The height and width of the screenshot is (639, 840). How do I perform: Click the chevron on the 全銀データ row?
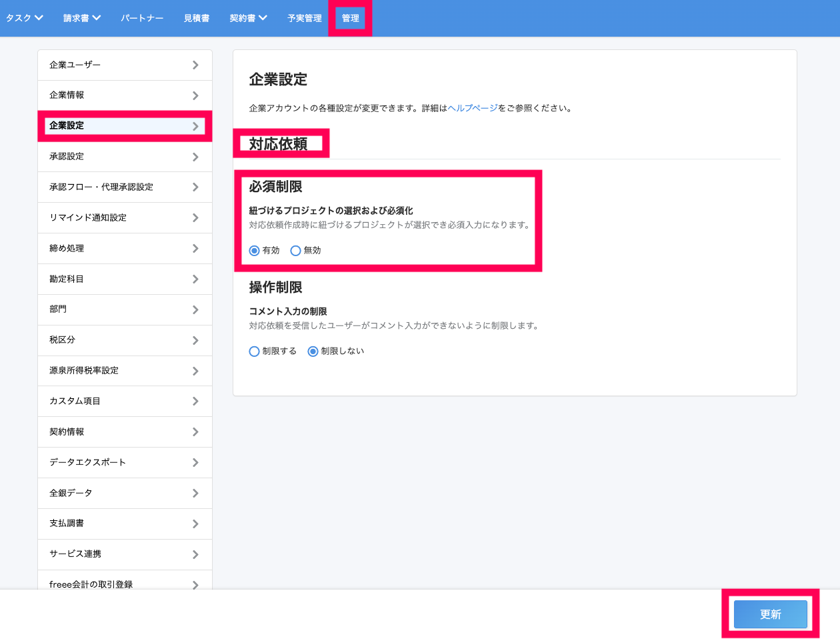tap(195, 494)
